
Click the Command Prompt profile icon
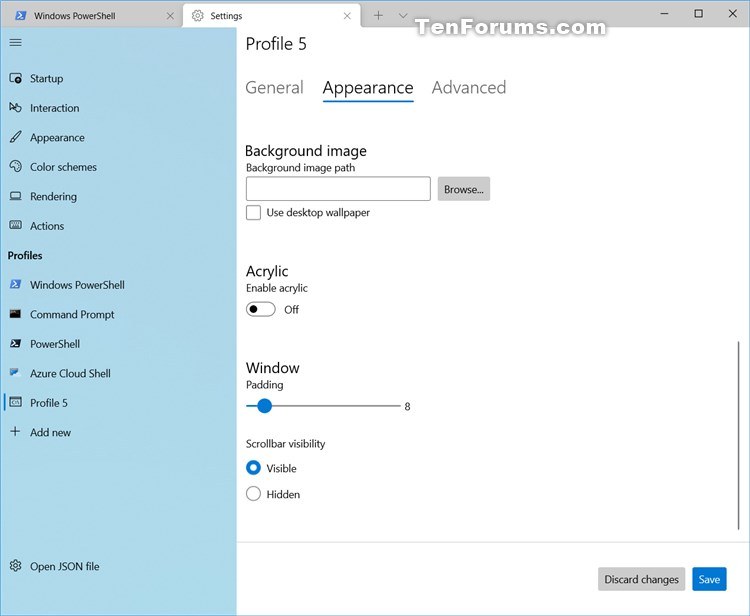pos(15,314)
